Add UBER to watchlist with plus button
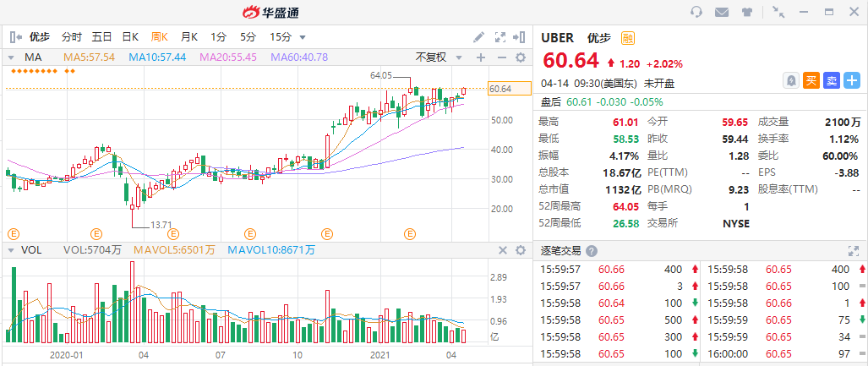Viewport: 868px width, 366px height. pos(852,80)
